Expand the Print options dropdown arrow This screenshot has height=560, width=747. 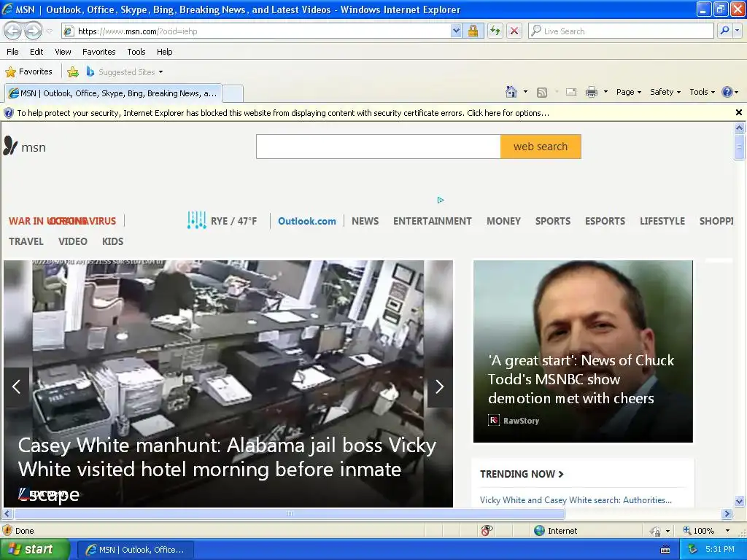pos(605,92)
